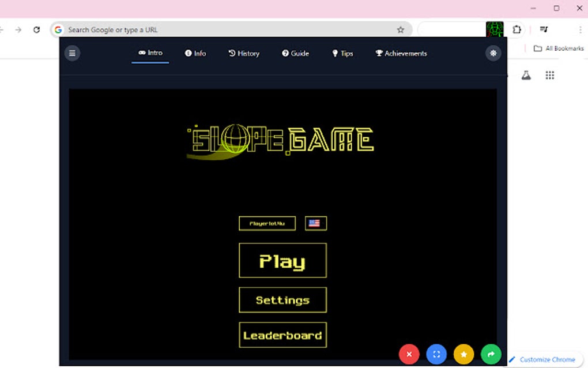Favorite the game using the yellow star icon

point(463,354)
